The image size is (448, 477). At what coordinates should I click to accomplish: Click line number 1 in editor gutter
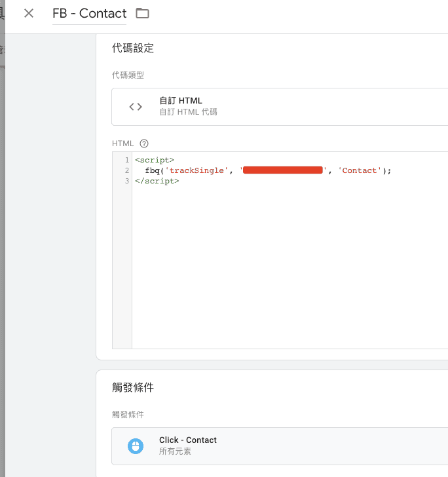tap(126, 160)
